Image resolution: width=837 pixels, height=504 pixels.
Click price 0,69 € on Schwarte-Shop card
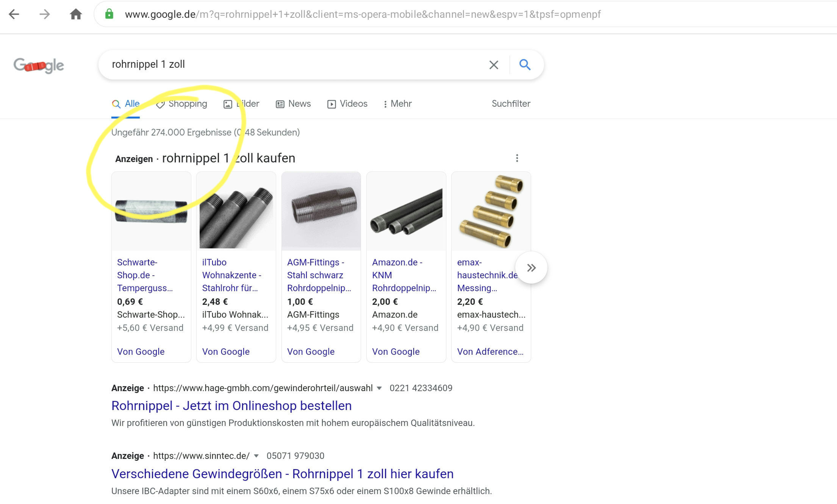130,302
